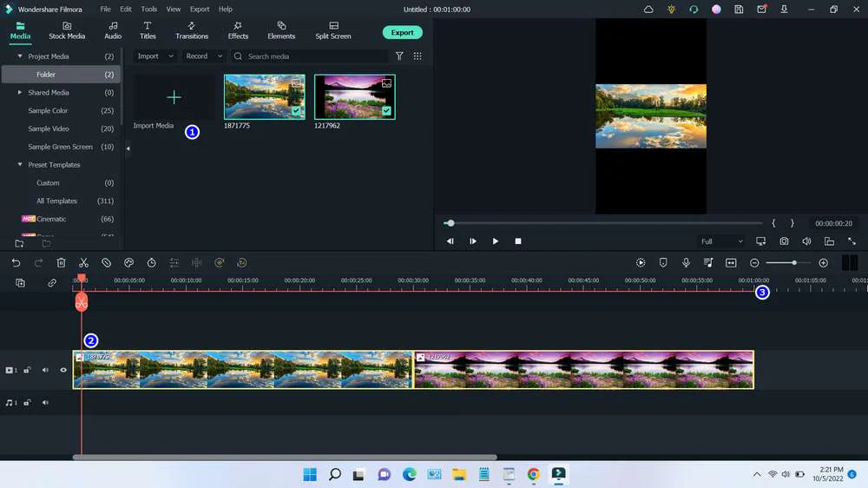This screenshot has width=868, height=488.
Task: Click the Import Media plus tile
Action: pos(174,97)
